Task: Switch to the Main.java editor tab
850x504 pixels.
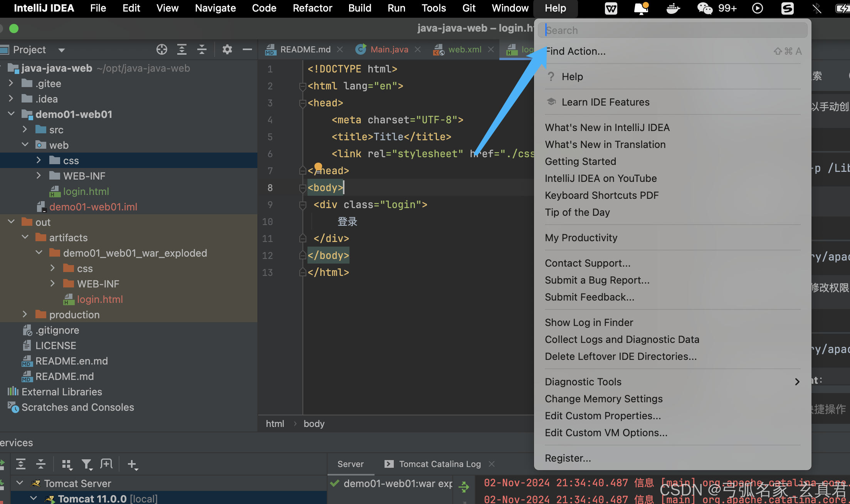Action: pyautogui.click(x=389, y=49)
